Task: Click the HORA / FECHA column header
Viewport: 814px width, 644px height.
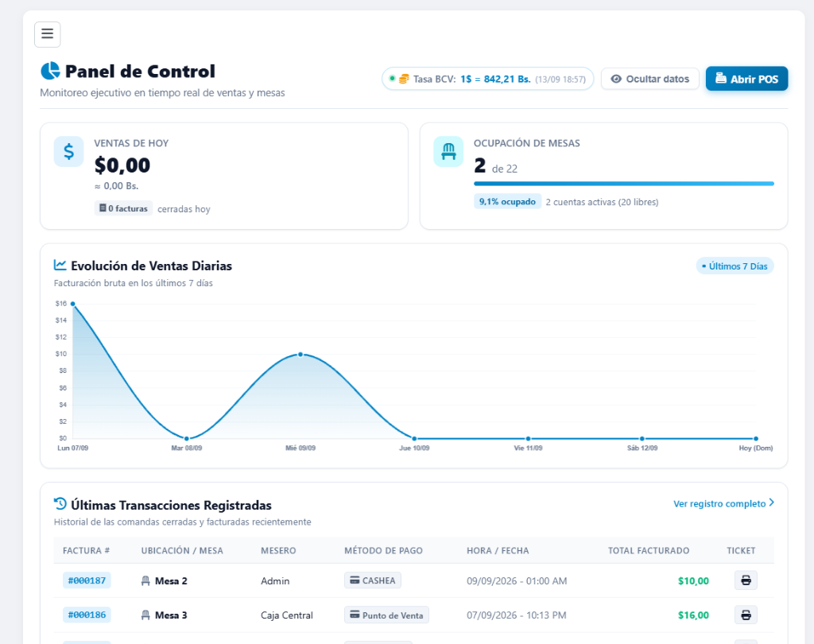Action: tap(498, 550)
